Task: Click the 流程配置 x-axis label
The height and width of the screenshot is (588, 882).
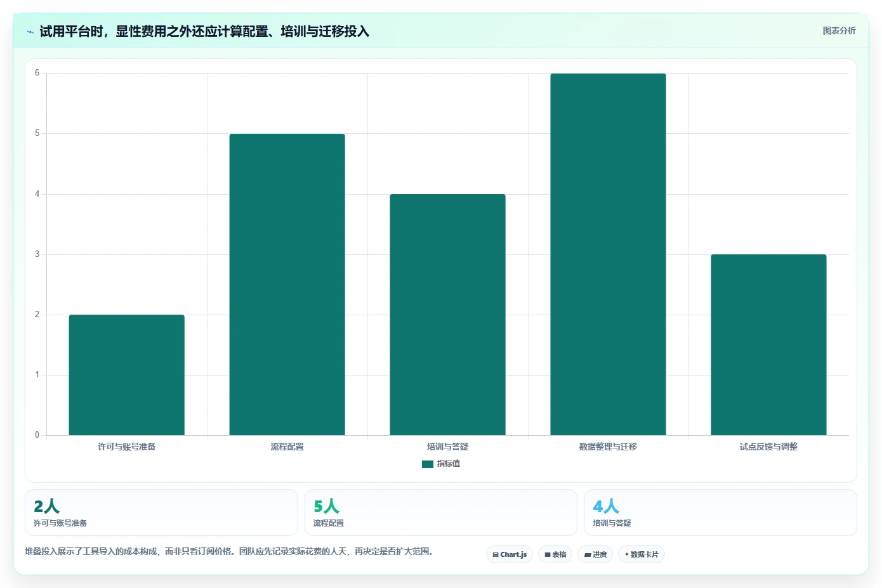Action: click(x=287, y=447)
